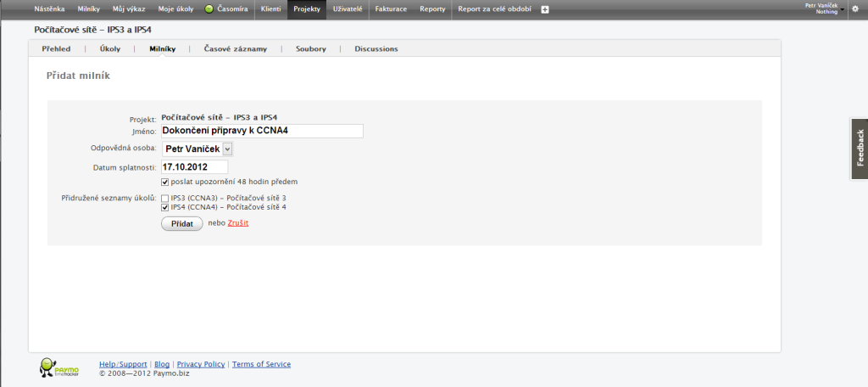
Task: Switch to the Přehled tab
Action: (57, 48)
